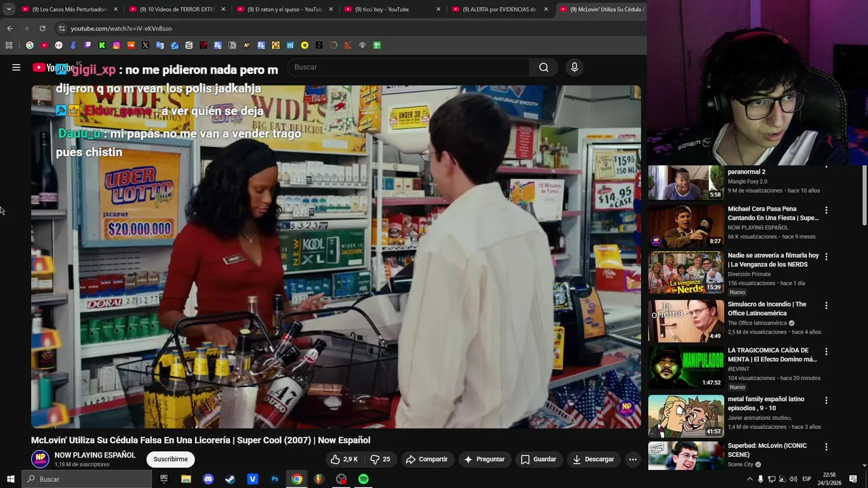Switch to ticci boy YouTube tab

[391, 9]
